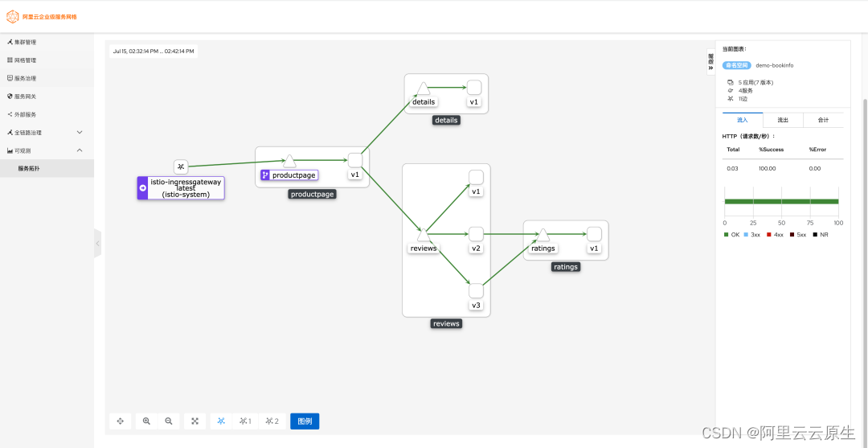Expand the 全链路治理 chevron
The height and width of the screenshot is (448, 868).
[x=79, y=133]
